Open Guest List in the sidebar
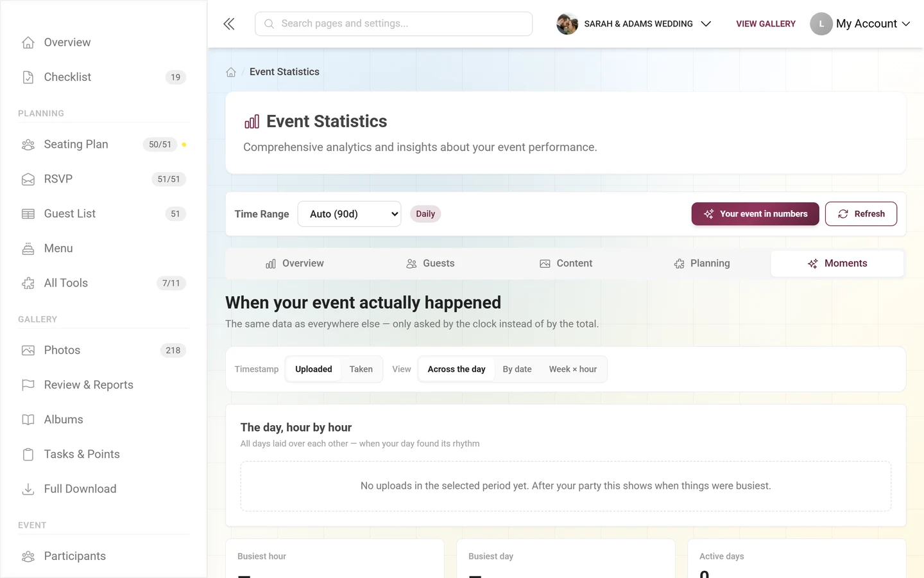Image resolution: width=924 pixels, height=578 pixels. click(x=103, y=214)
